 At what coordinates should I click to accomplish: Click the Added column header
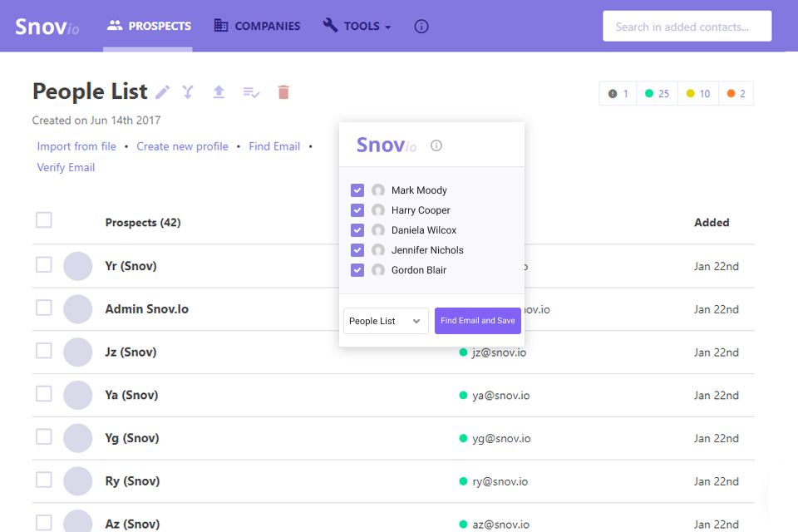[x=712, y=223]
